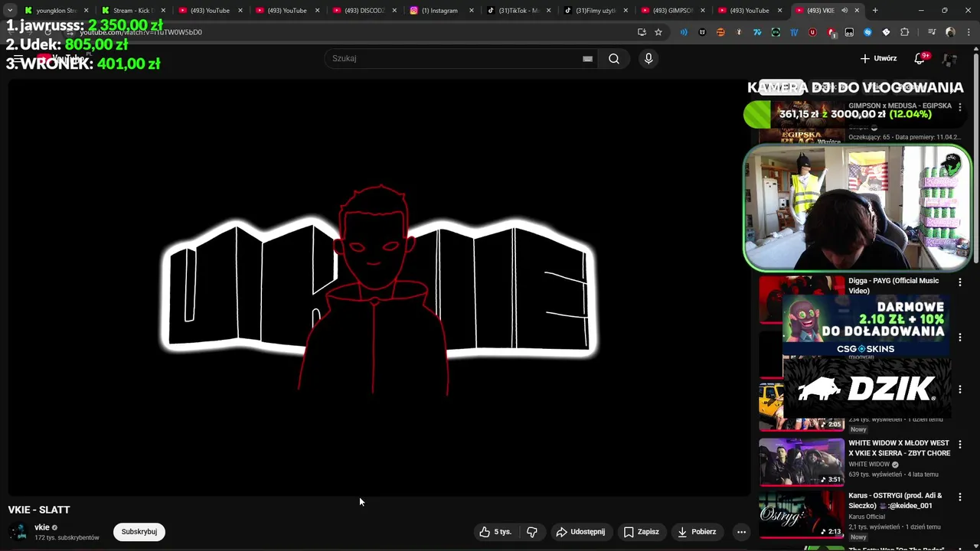Open WHITE WIDOW X MŁODY WEST video title
980x551 pixels.
pos(899,448)
